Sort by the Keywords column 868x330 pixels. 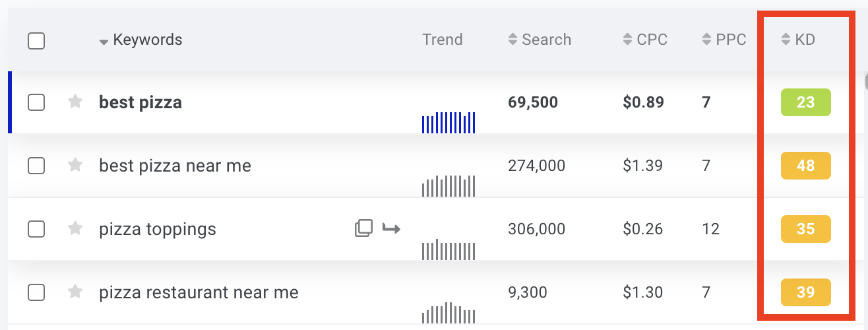click(140, 40)
